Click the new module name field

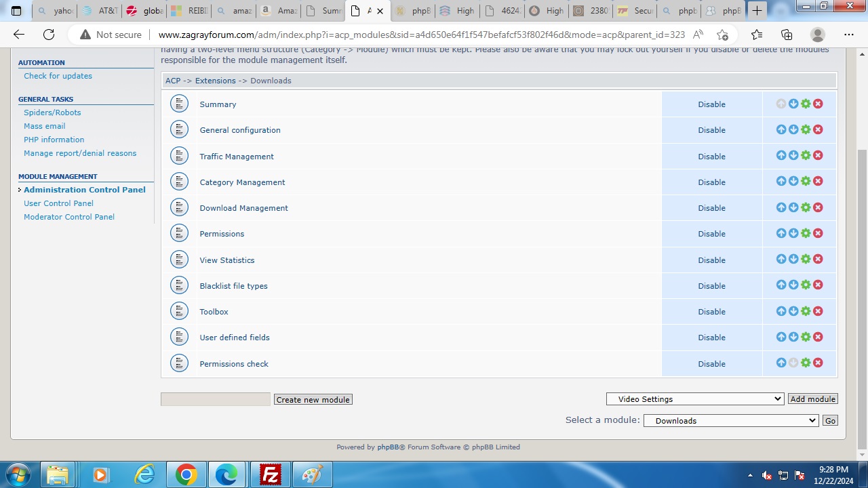point(216,400)
